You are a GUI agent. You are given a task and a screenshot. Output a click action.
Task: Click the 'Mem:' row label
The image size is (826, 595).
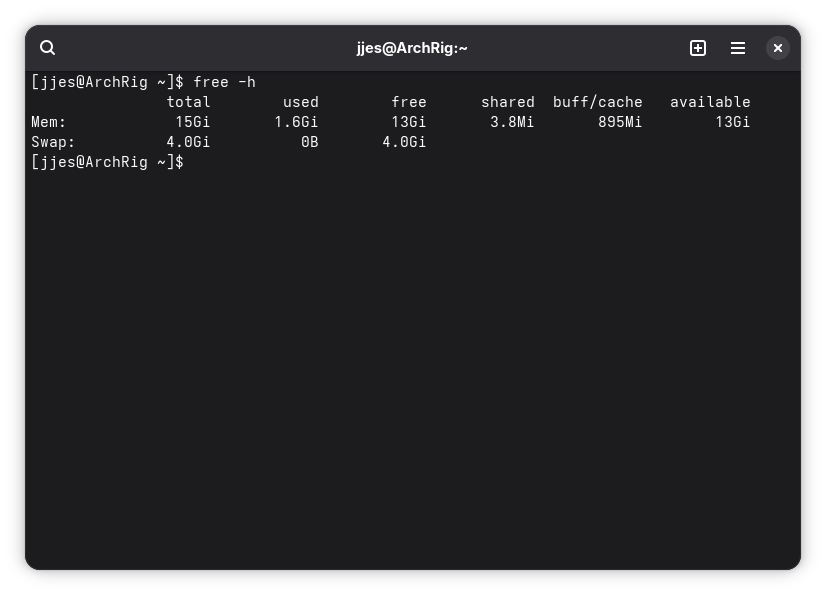pyautogui.click(x=48, y=122)
